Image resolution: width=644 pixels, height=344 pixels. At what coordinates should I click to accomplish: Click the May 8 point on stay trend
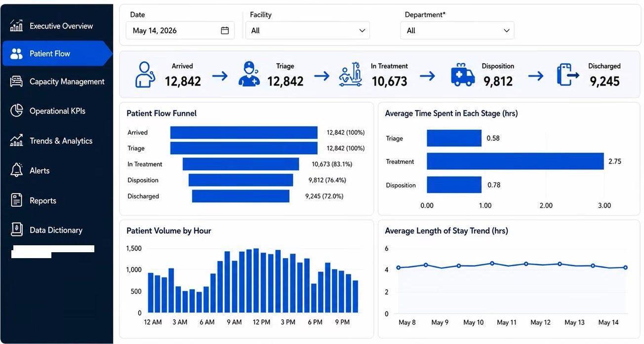coord(398,268)
